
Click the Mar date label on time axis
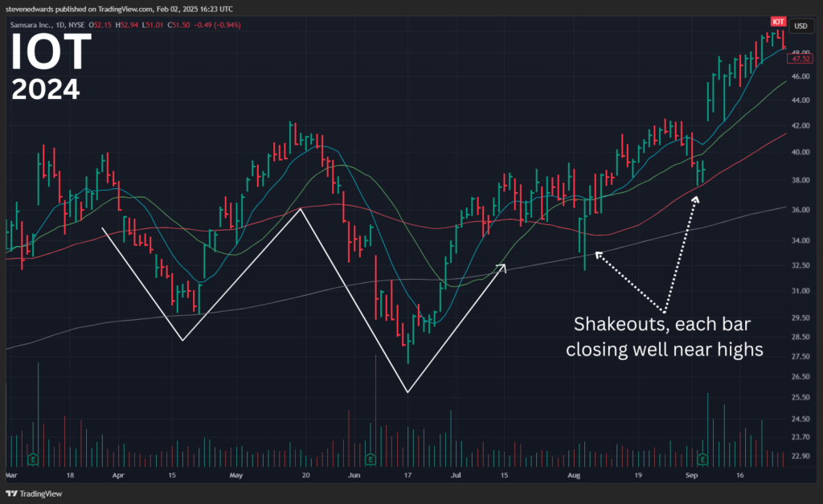11,475
